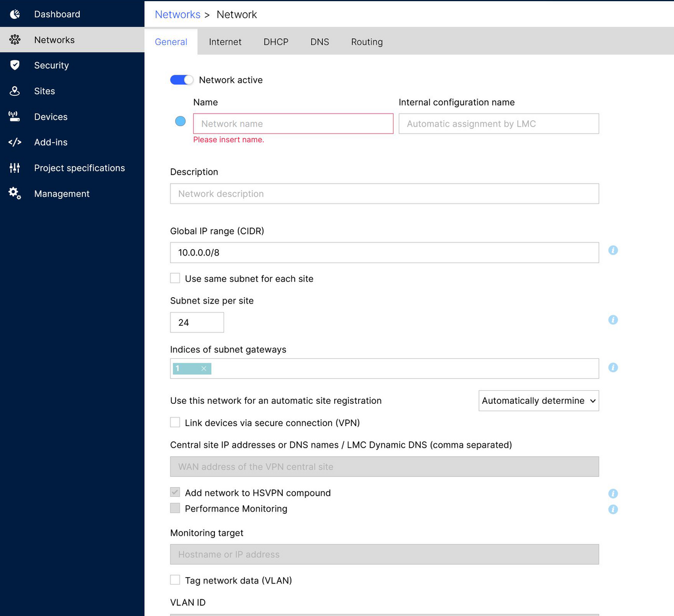The image size is (674, 616).
Task: Switch to the Internet tab
Action: tap(225, 42)
